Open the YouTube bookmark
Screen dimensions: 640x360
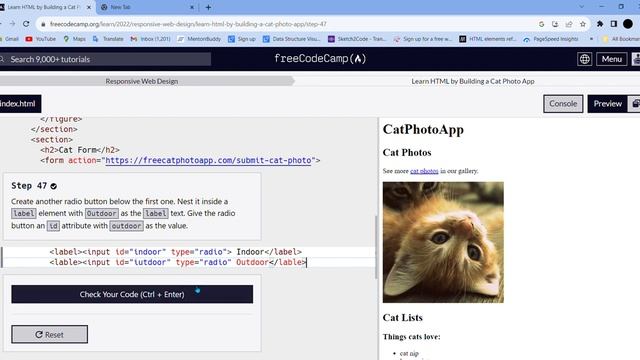[x=40, y=39]
